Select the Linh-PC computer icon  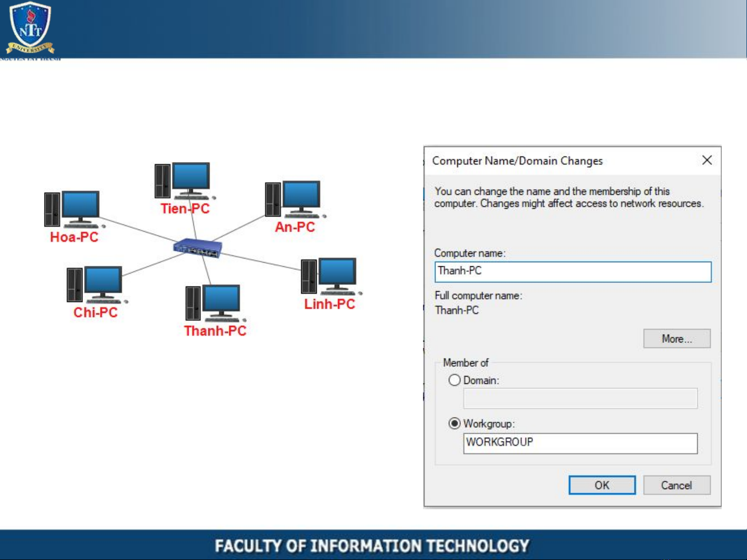click(330, 276)
